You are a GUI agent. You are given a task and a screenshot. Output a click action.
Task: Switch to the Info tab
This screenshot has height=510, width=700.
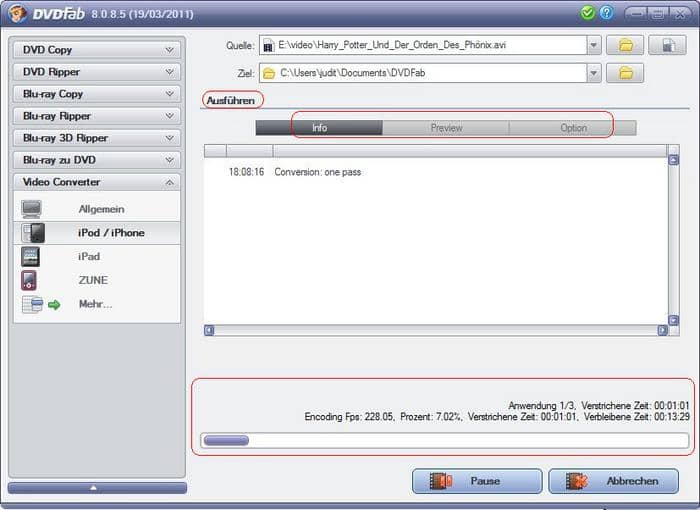319,128
